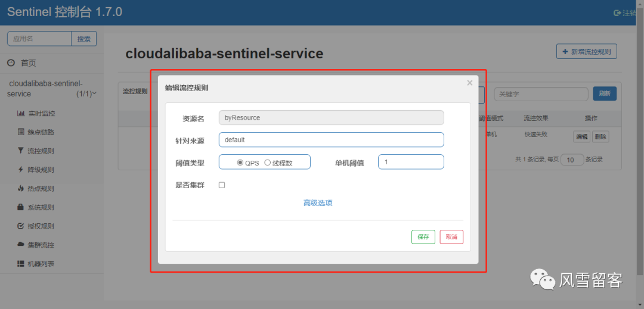
Task: Click the 刷新 refresh button
Action: click(605, 93)
